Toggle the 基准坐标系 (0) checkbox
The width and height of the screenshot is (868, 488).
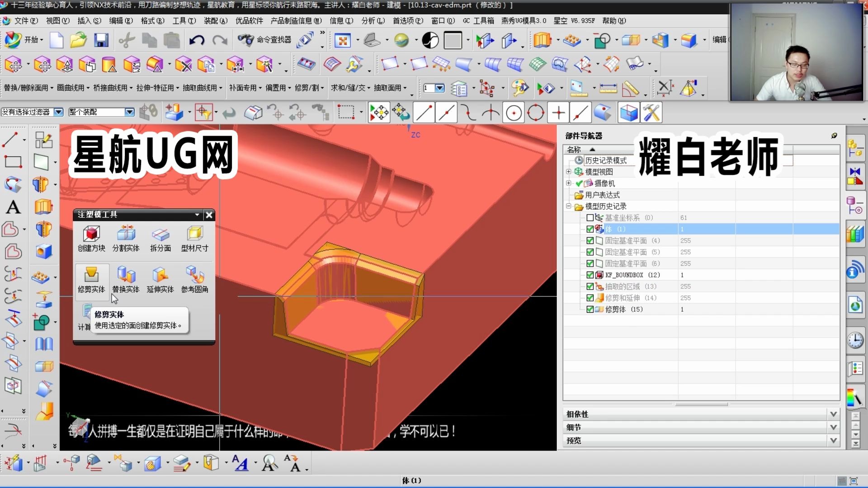click(590, 217)
